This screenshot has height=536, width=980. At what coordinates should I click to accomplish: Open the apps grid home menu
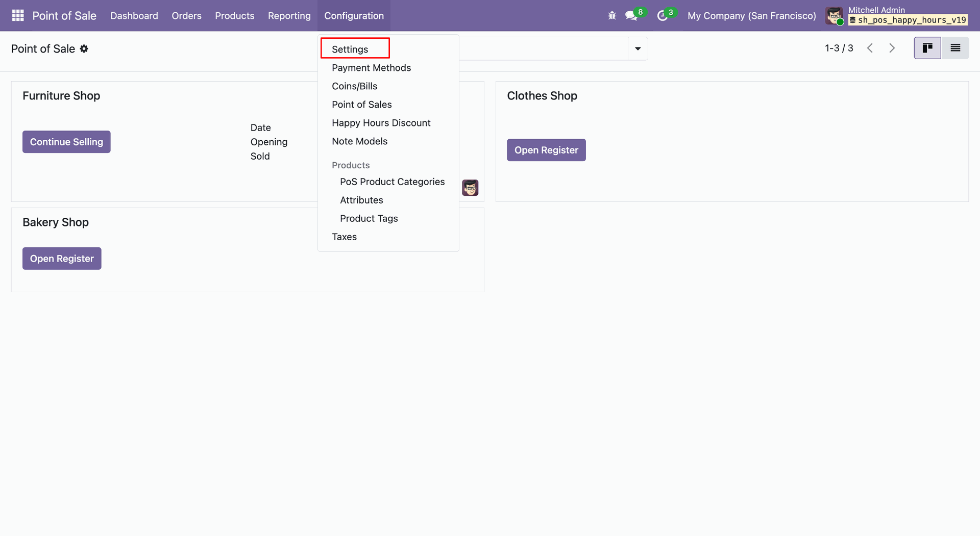(x=18, y=16)
